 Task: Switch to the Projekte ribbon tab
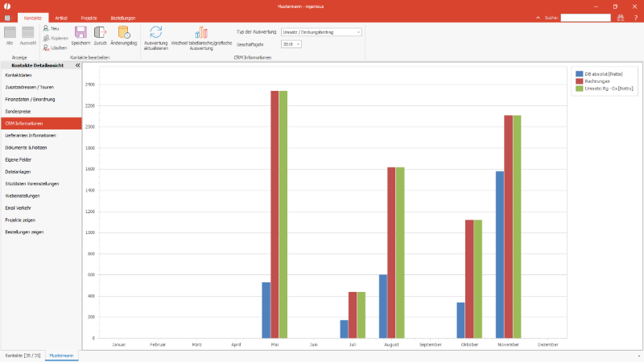pos(89,18)
